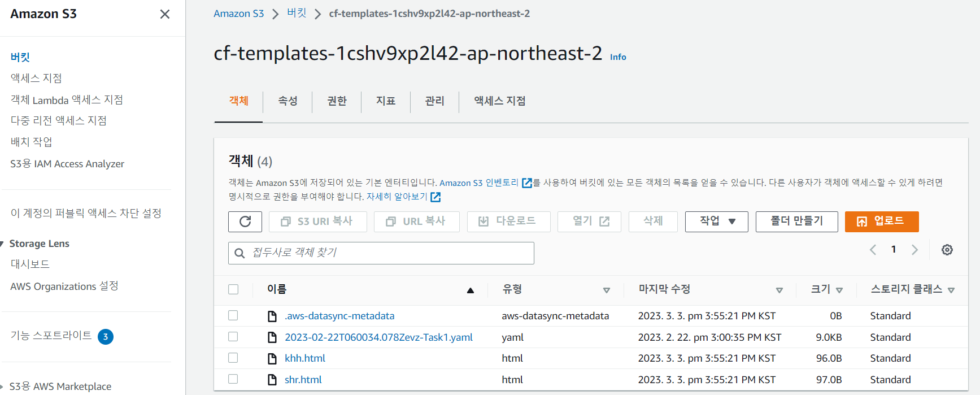980x395 pixels.
Task: Open the Amazon S3 인벤토리 link
Action: pos(479,183)
